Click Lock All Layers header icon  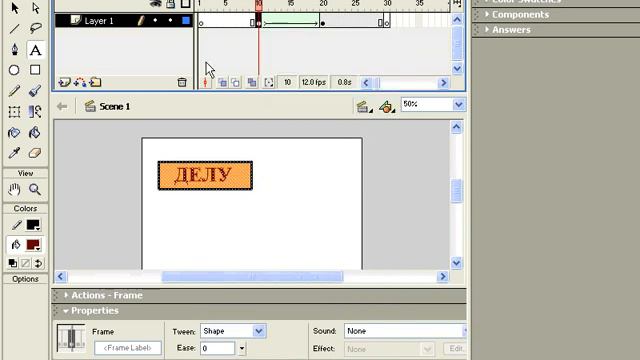coord(171,4)
